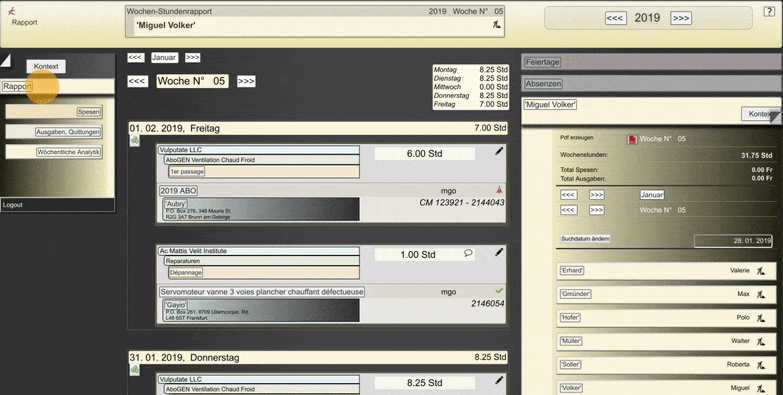783x395 pixels.
Task: Click the red warning icon on 2019 ABO row
Action: tap(498, 190)
